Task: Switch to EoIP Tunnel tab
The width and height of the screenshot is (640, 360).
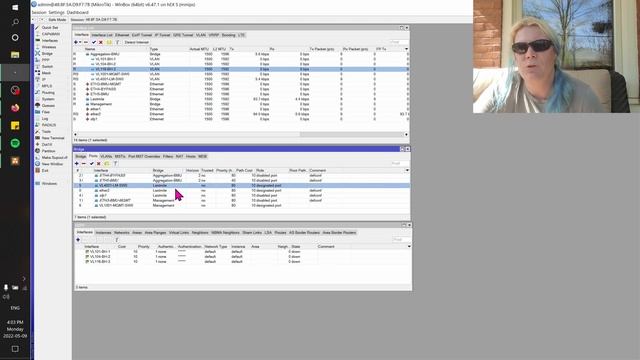Action: click(x=142, y=35)
